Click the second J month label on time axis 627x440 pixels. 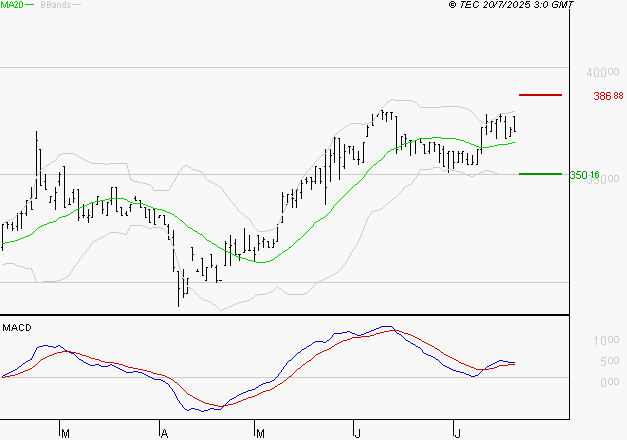pyautogui.click(x=457, y=433)
